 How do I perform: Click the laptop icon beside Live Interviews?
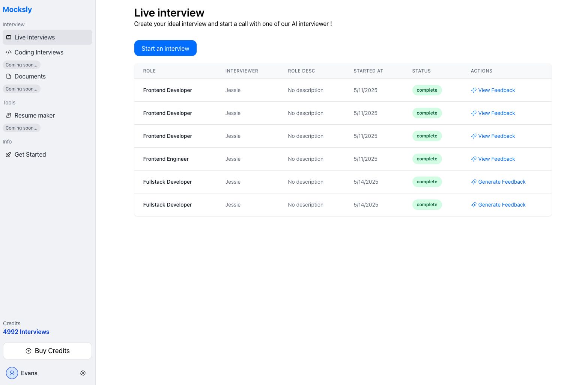[x=9, y=37]
